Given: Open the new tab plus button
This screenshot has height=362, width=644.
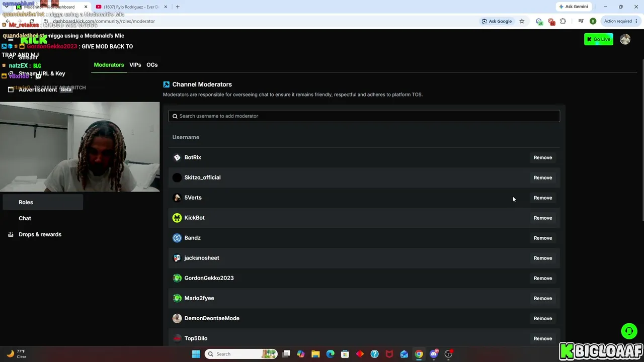Looking at the screenshot, I should coord(178,7).
